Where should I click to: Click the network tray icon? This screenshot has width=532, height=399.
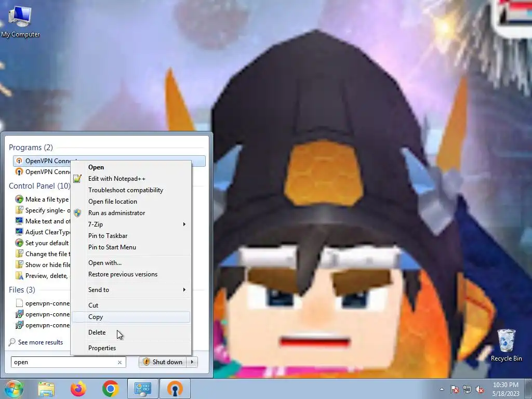pyautogui.click(x=467, y=389)
